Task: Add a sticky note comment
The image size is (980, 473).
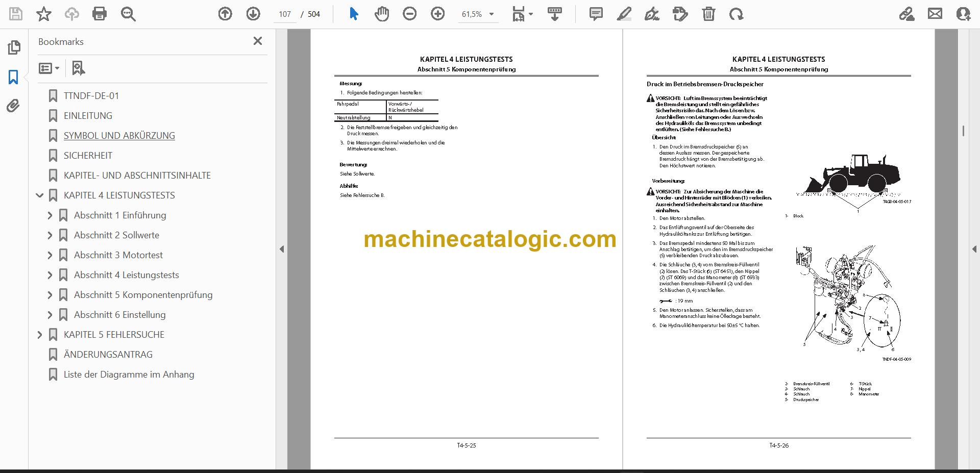Action: [x=596, y=14]
